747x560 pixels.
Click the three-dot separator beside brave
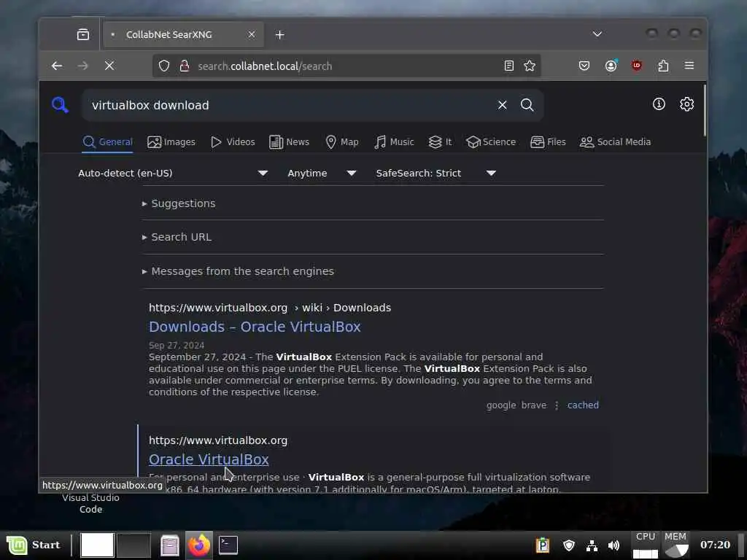(x=557, y=405)
